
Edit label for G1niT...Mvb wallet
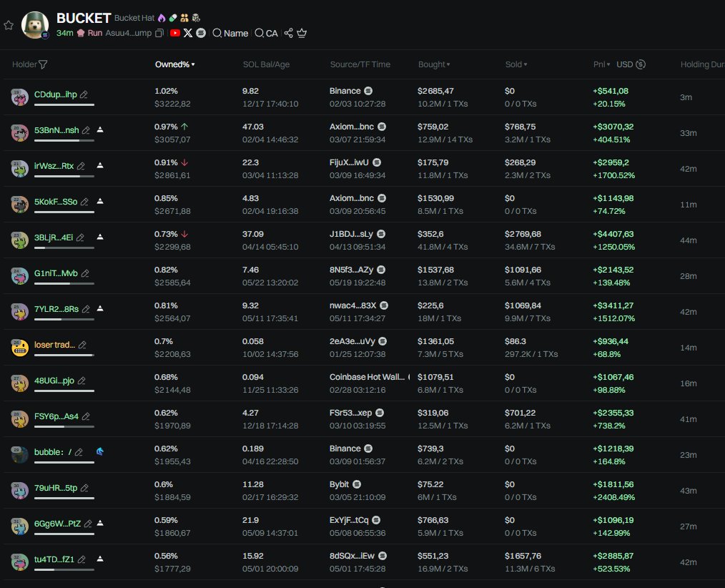pyautogui.click(x=85, y=273)
